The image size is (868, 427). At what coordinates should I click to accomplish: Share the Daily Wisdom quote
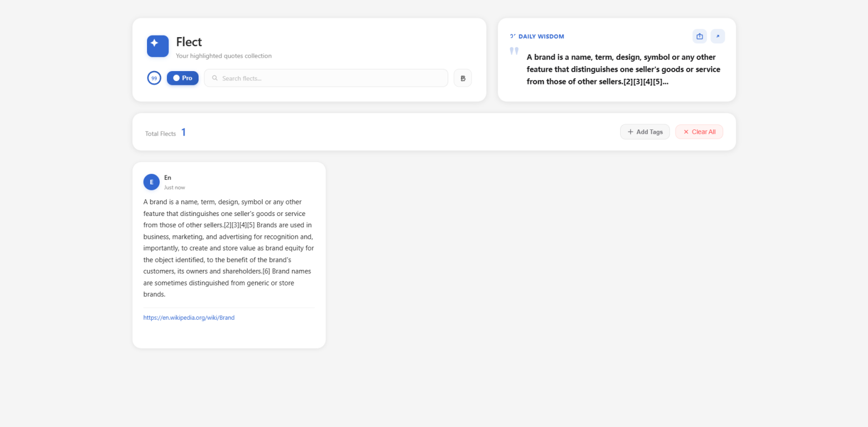[x=699, y=36]
